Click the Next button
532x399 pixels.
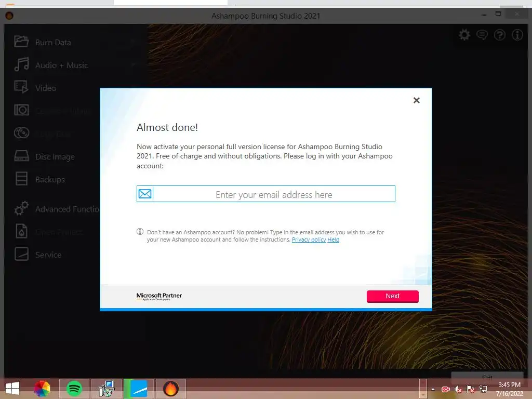(393, 296)
